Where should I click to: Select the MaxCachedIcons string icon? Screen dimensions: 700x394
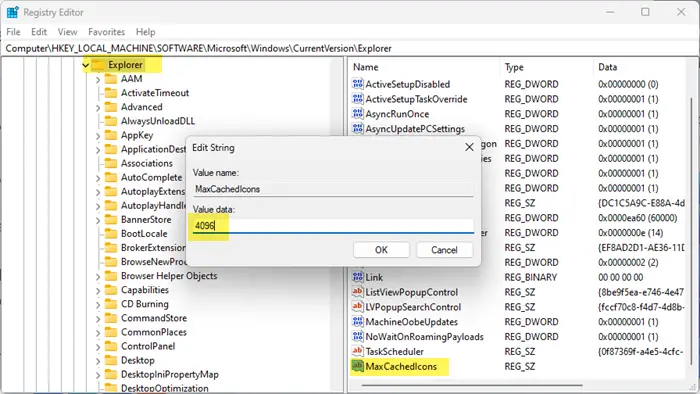point(358,366)
